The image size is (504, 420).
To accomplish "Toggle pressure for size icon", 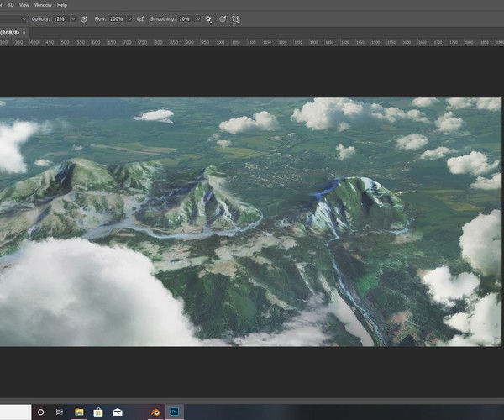I will (223, 19).
